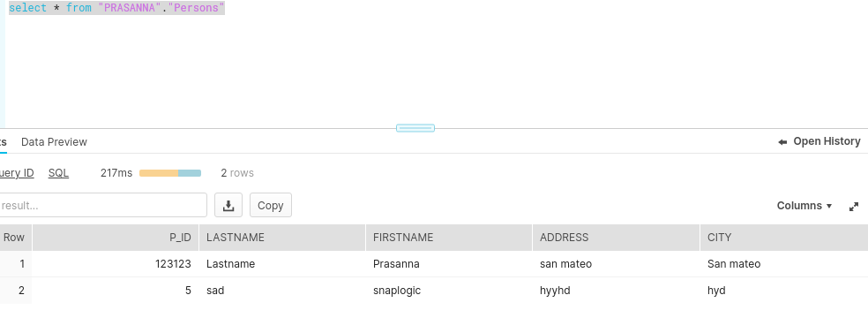The width and height of the screenshot is (868, 333).
Task: Select the cell containing snaplogic
Action: pos(449,291)
